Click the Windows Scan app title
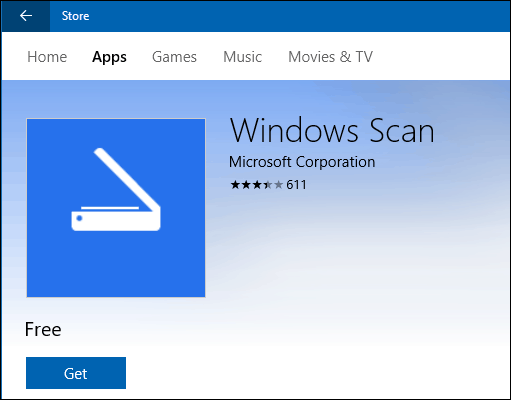Screen dimensions: 511x400 click(332, 131)
